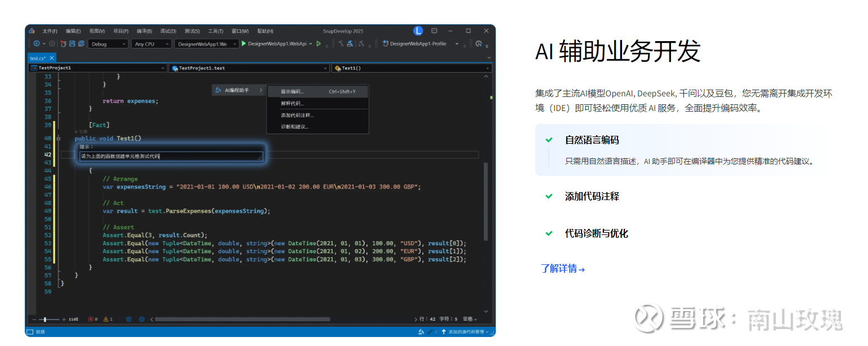The height and width of the screenshot is (346, 868).
Task: Click into the AI prompt text box
Action: [x=172, y=156]
